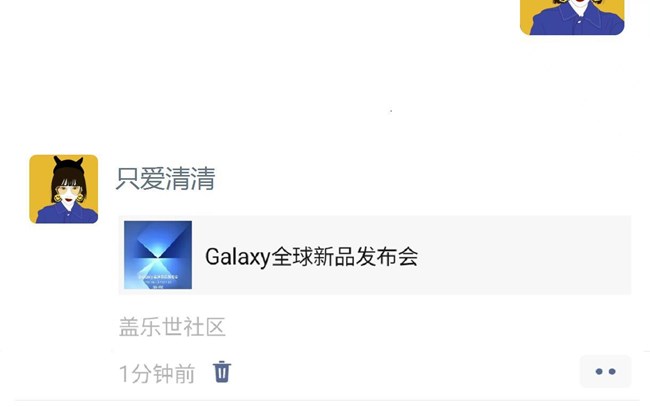Select the name 只爱清清 above the card
Viewport: 650px width, 407px height.
click(165, 179)
